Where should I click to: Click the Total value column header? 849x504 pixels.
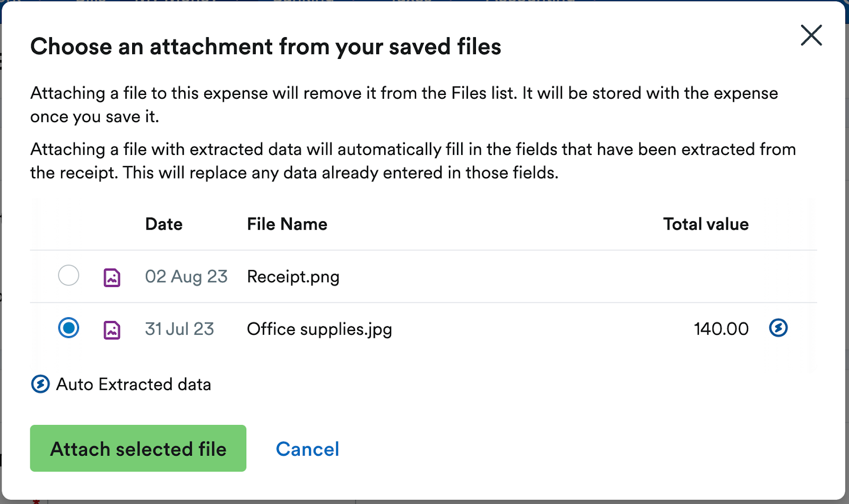click(706, 224)
